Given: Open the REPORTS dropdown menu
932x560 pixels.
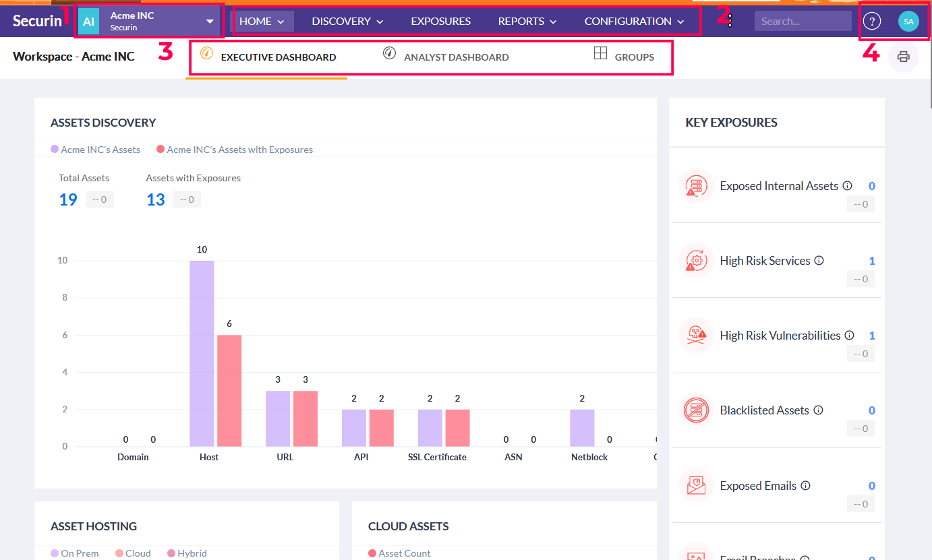Looking at the screenshot, I should 527,22.
